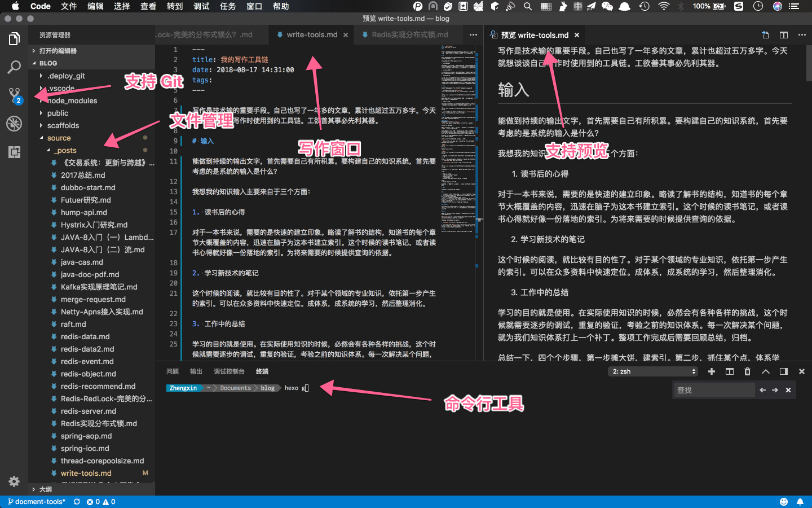Kill terminal with the trash icon
Image resolution: width=812 pixels, height=508 pixels.
click(x=747, y=371)
